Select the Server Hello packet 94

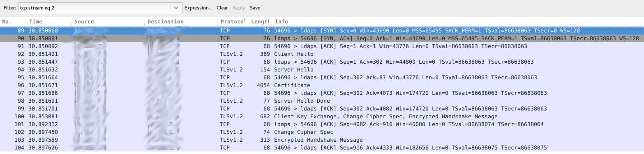click(322, 69)
